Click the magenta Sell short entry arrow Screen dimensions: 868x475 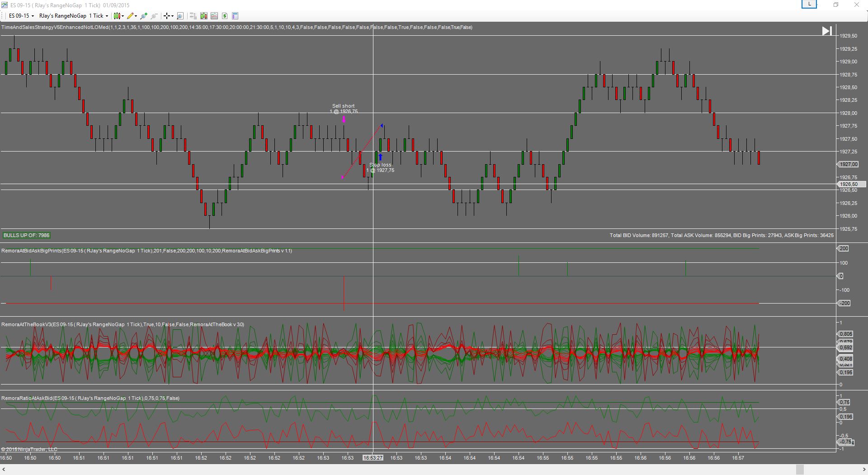(x=344, y=119)
